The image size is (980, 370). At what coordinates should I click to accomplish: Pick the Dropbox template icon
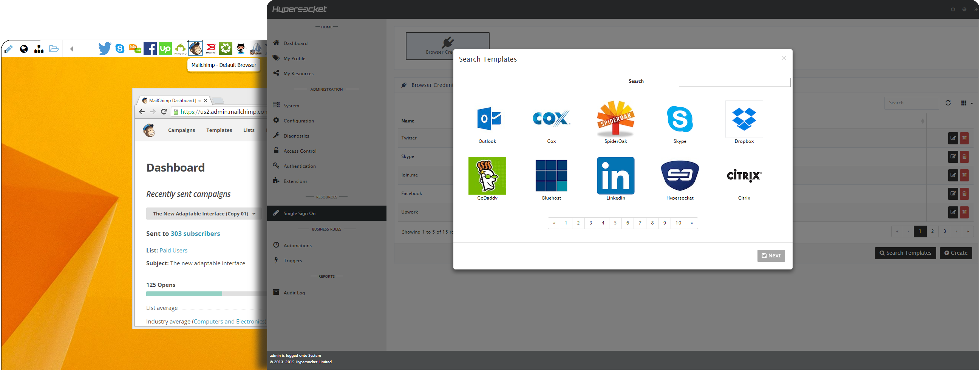744,119
